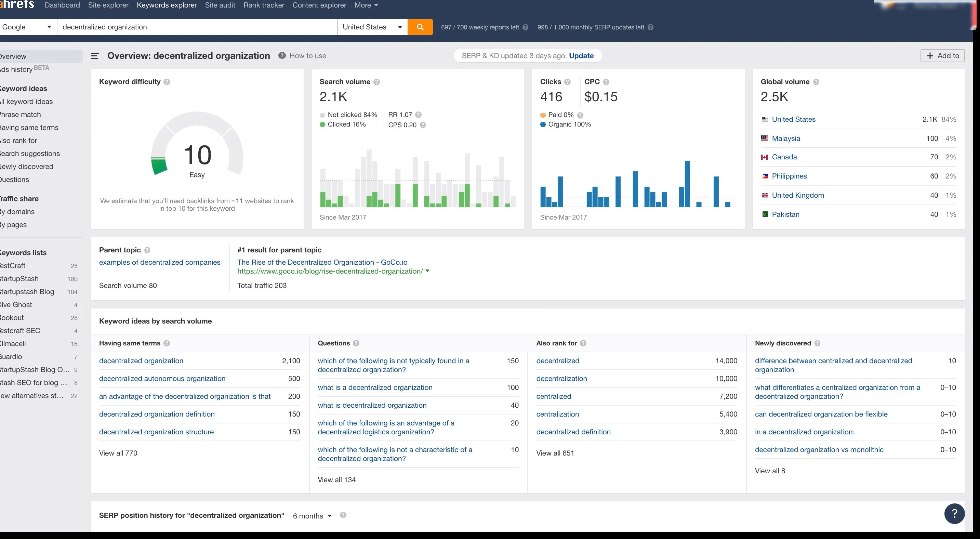Open the Google search engine dropdown
Image resolution: width=980 pixels, height=539 pixels.
click(27, 27)
